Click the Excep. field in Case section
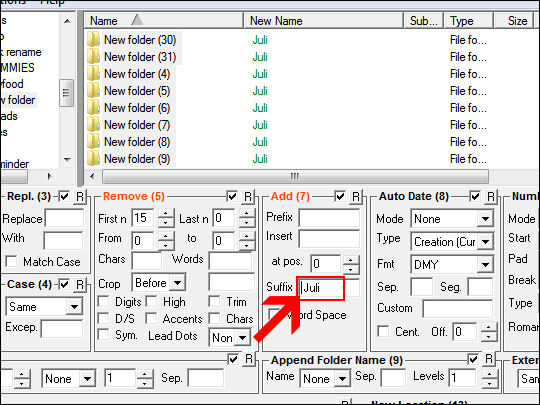The image size is (540, 405). (62, 328)
